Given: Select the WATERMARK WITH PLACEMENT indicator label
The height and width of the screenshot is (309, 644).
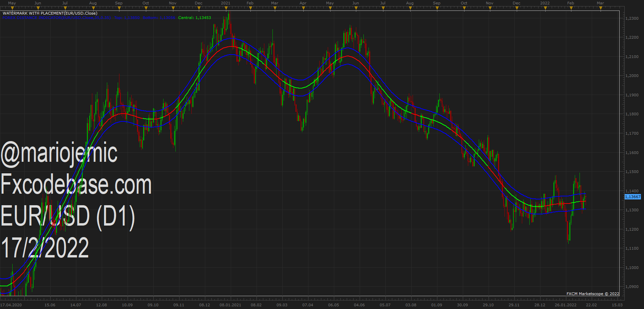Looking at the screenshot, I should coord(50,13).
